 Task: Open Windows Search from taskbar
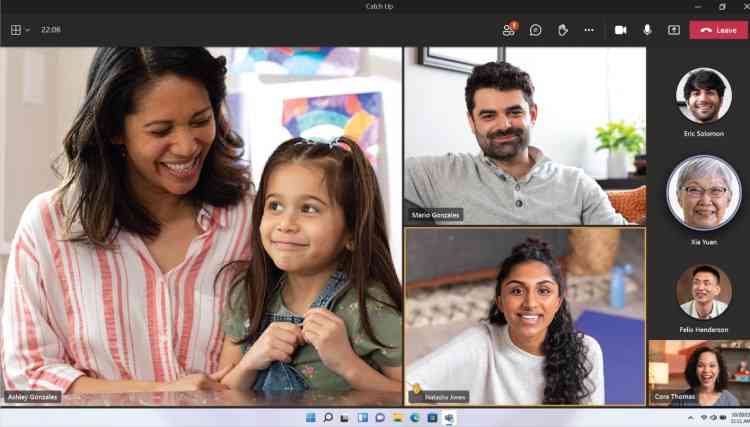point(328,418)
